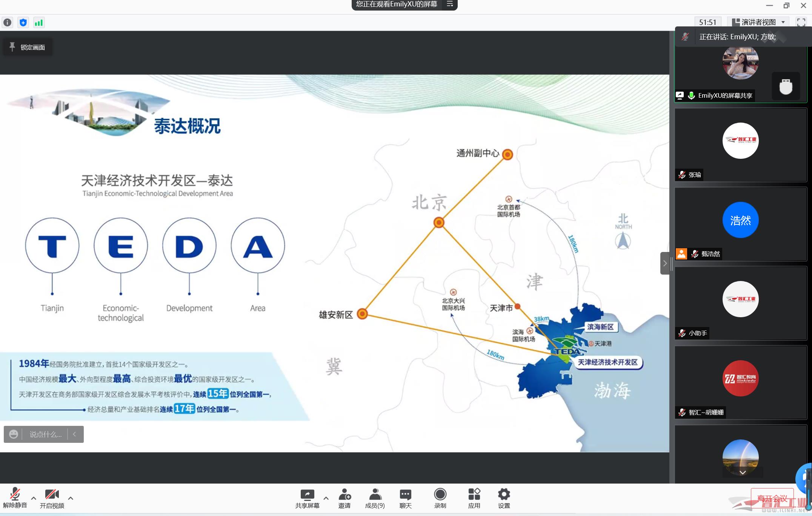Type in the 说点什么 comment field
Viewport: 812px width, 516px height.
click(45, 435)
